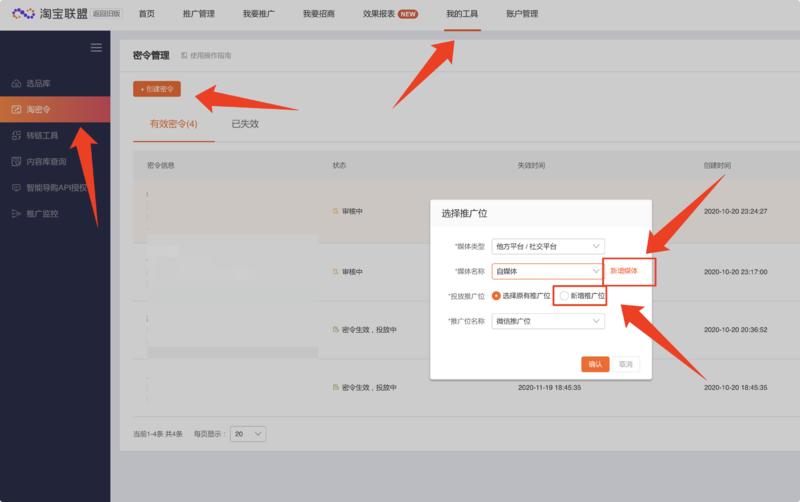
Task: Click the 返回旧版 button beside the logo
Action: [x=107, y=14]
